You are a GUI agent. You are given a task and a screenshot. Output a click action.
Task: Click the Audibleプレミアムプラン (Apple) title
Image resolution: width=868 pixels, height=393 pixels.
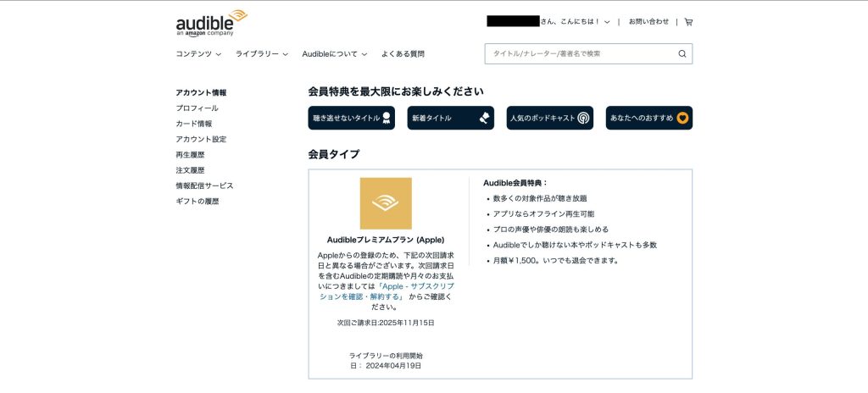[386, 241]
